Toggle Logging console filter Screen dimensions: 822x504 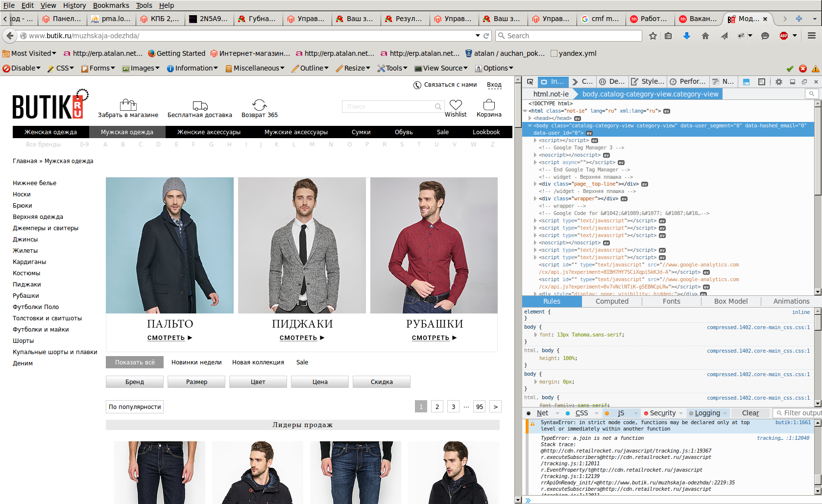pyautogui.click(x=707, y=413)
